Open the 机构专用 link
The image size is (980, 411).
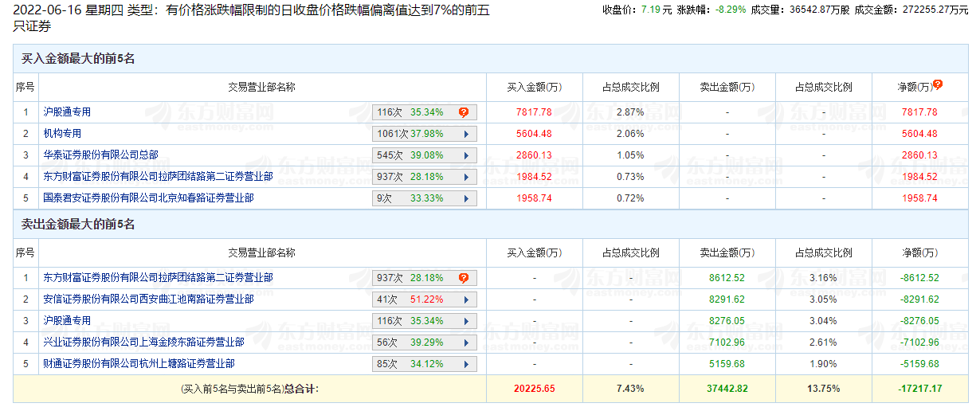[62, 134]
